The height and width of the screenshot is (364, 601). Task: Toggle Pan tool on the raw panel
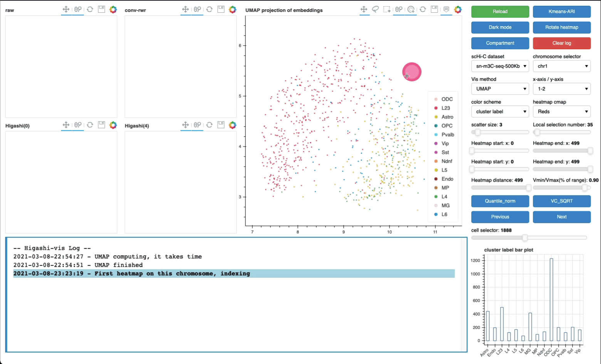(66, 10)
